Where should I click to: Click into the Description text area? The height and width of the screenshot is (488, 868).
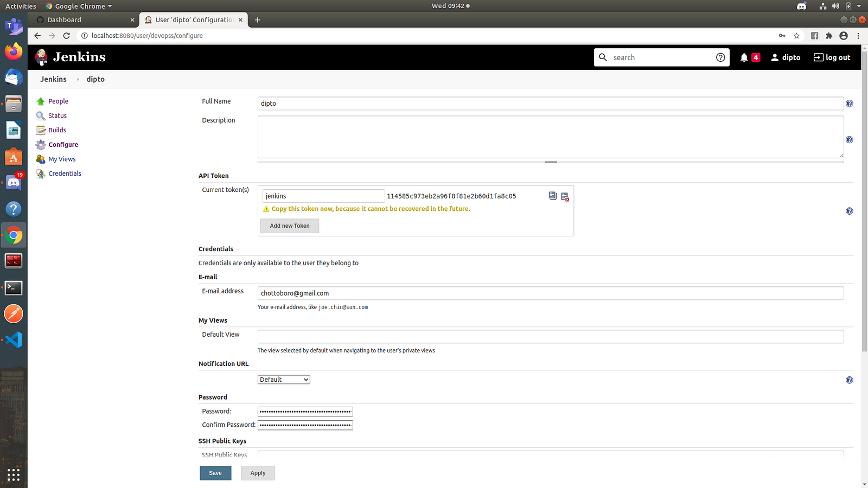pyautogui.click(x=551, y=137)
